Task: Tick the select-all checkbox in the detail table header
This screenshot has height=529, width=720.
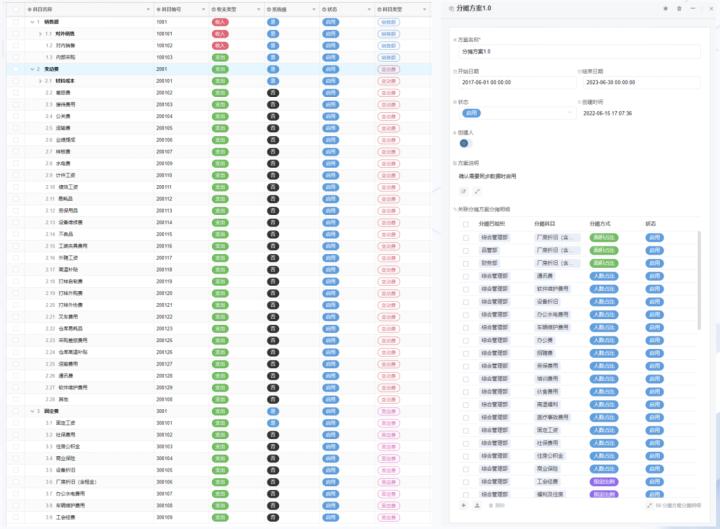Action: coord(465,224)
